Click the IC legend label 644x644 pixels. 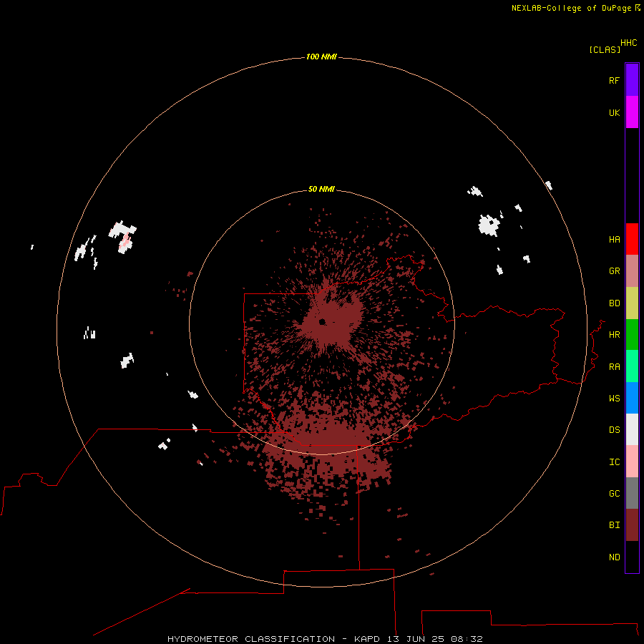coord(614,462)
